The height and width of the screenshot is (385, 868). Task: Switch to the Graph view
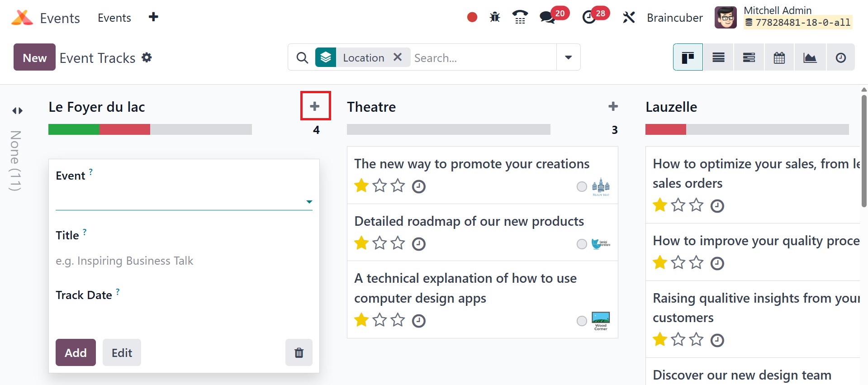tap(810, 57)
